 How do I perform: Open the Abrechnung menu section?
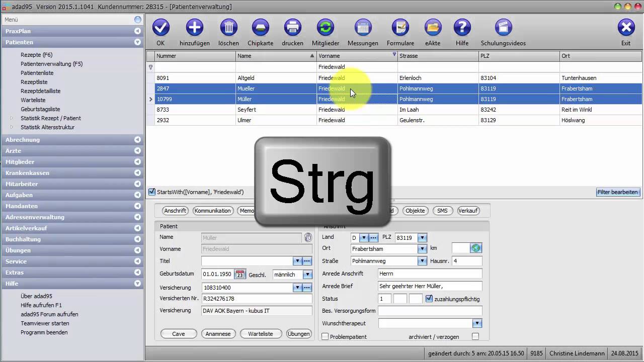tap(23, 140)
